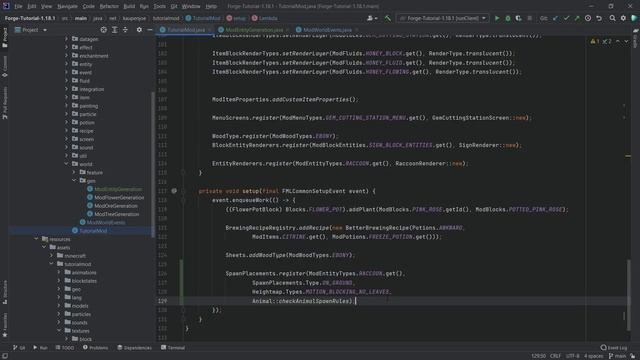Image resolution: width=640 pixels, height=360 pixels.
Task: Click the gutter marker beside setup method
Action: [x=174, y=191]
